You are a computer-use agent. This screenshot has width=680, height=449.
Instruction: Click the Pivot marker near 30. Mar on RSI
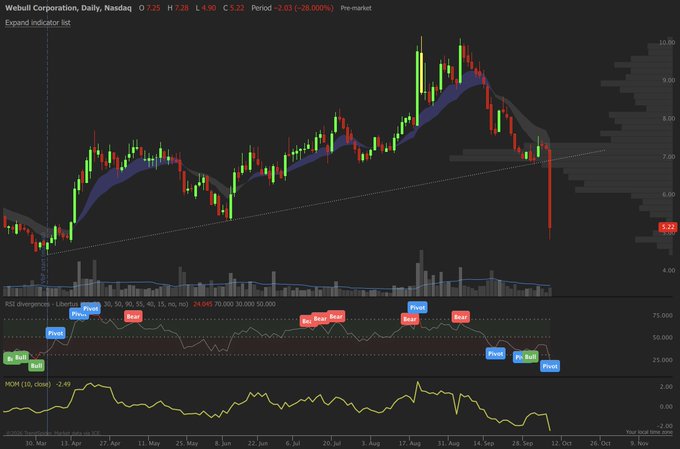[56, 333]
